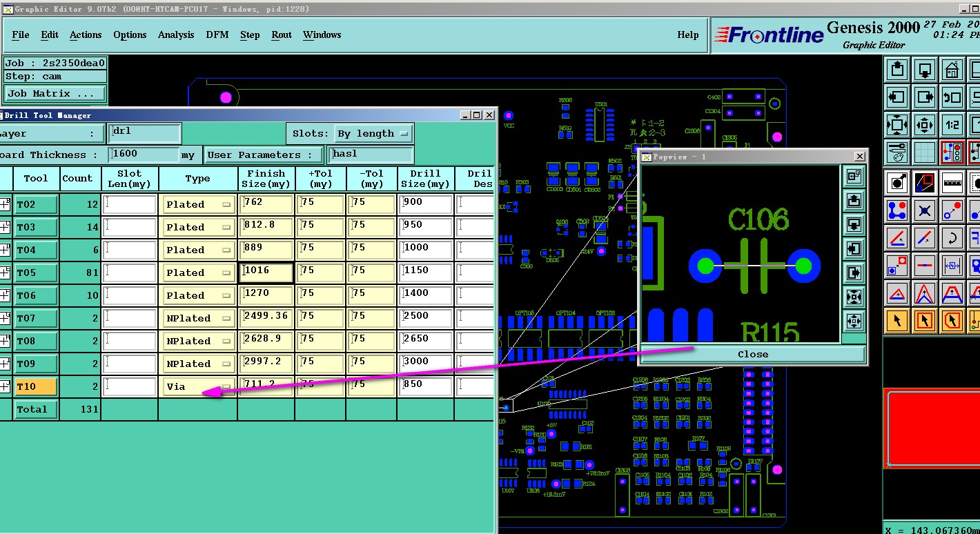This screenshot has height=534, width=980.
Task: Select the first yellow arrow pointer tool
Action: pos(896,320)
